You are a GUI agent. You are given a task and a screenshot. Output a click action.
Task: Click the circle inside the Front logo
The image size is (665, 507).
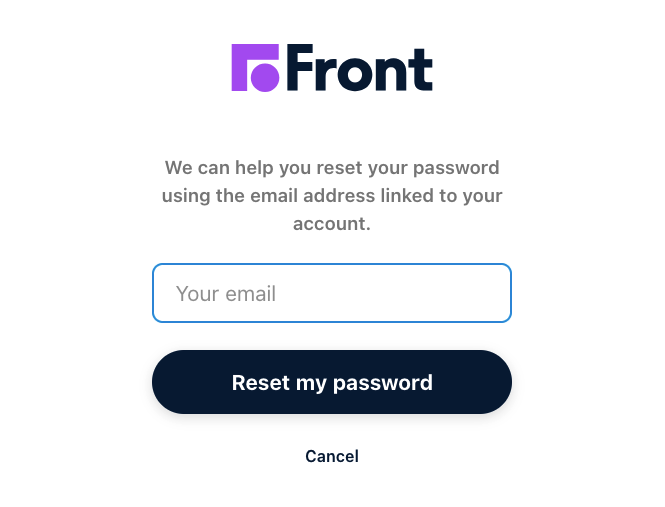click(264, 77)
